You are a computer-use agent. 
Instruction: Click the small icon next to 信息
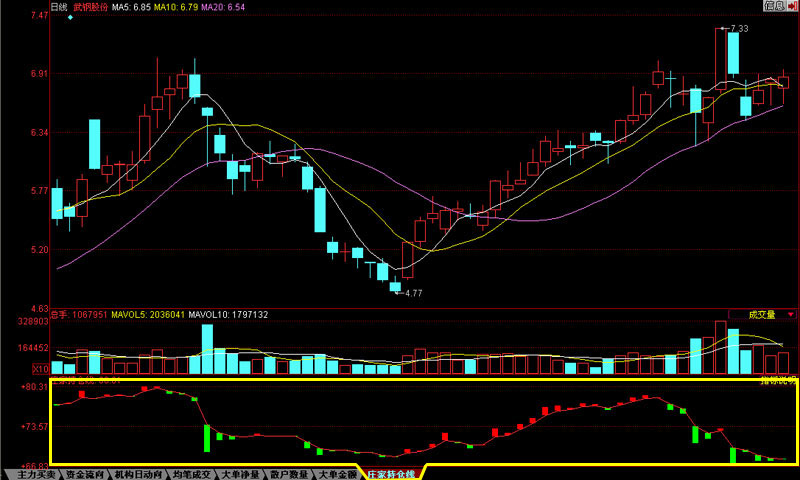point(793,6)
